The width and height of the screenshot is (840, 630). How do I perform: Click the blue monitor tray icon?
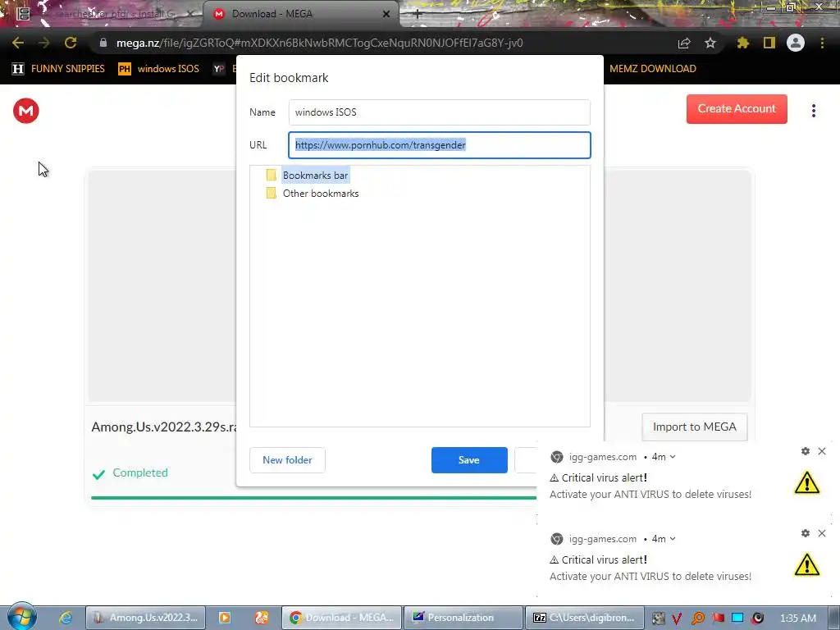pos(737,619)
